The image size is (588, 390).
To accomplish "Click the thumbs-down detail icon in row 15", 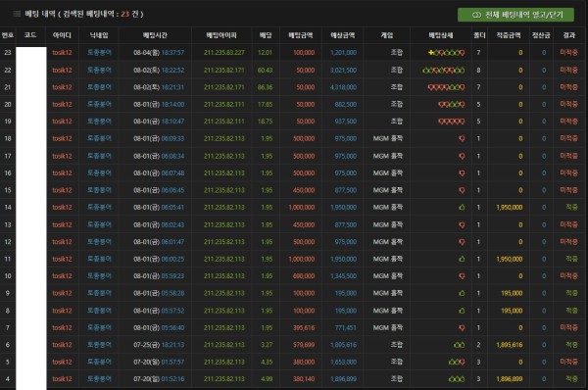I will 462,190.
